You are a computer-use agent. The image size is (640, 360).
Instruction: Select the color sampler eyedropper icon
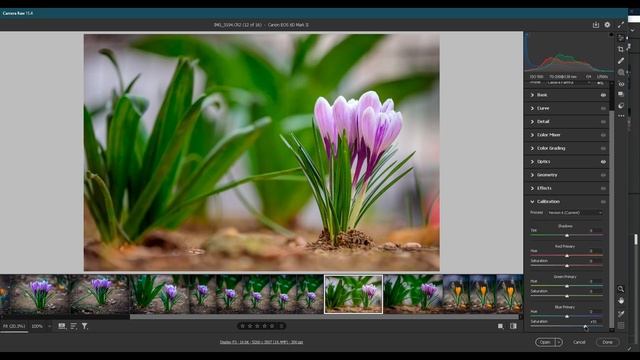coord(621,313)
